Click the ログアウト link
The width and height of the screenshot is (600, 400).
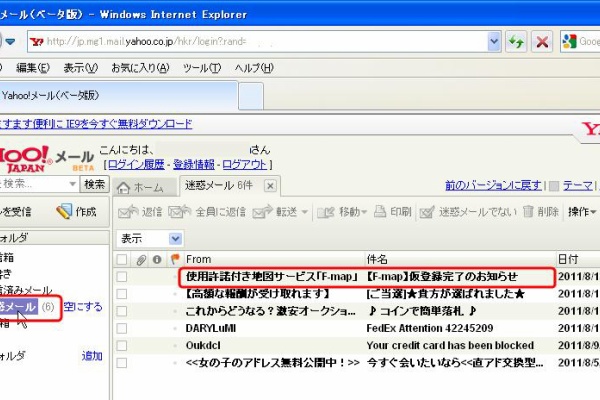[245, 165]
